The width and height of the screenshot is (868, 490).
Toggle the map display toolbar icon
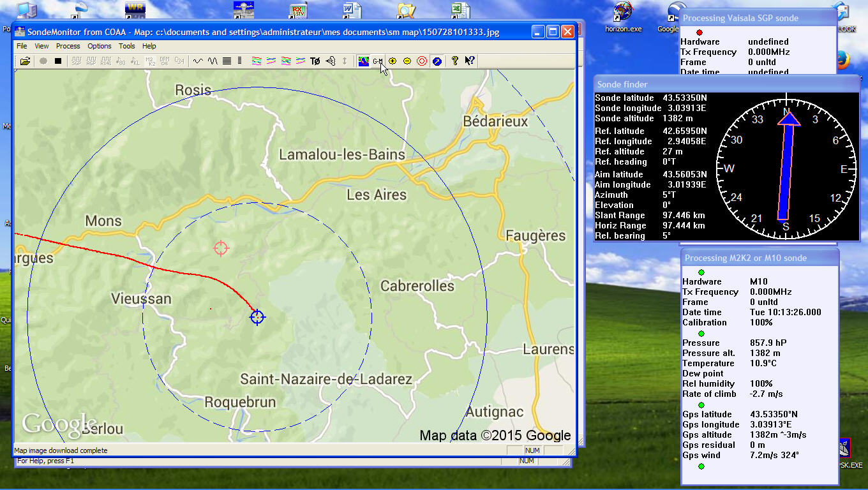click(363, 61)
